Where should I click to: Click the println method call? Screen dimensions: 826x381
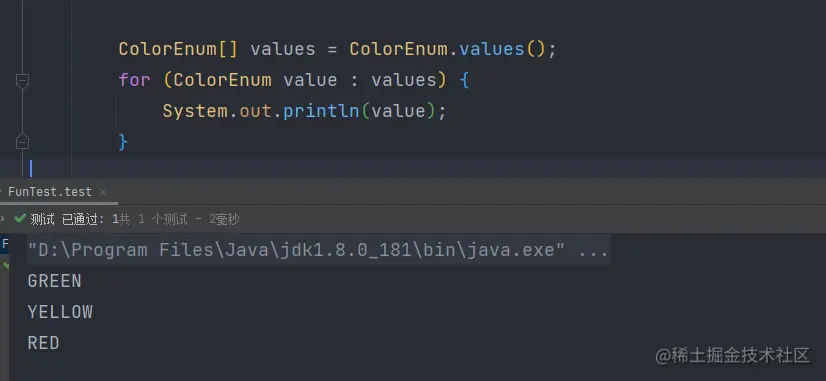click(x=321, y=111)
